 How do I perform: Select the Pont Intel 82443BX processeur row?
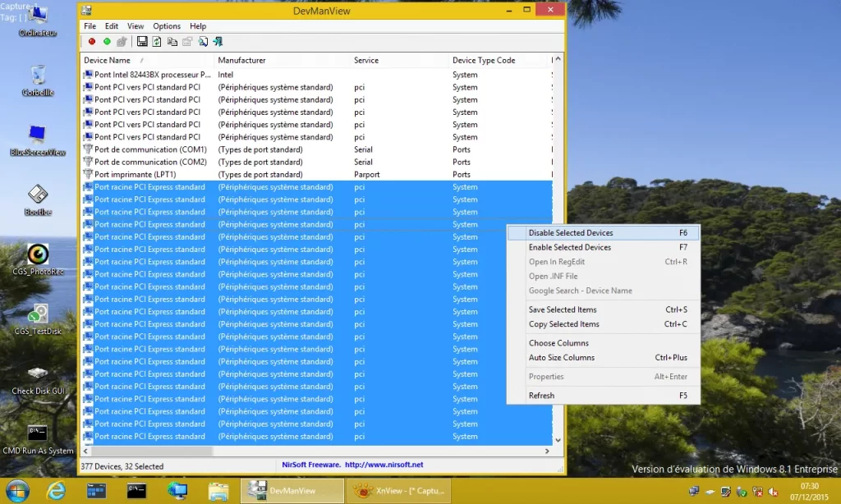coord(316,75)
